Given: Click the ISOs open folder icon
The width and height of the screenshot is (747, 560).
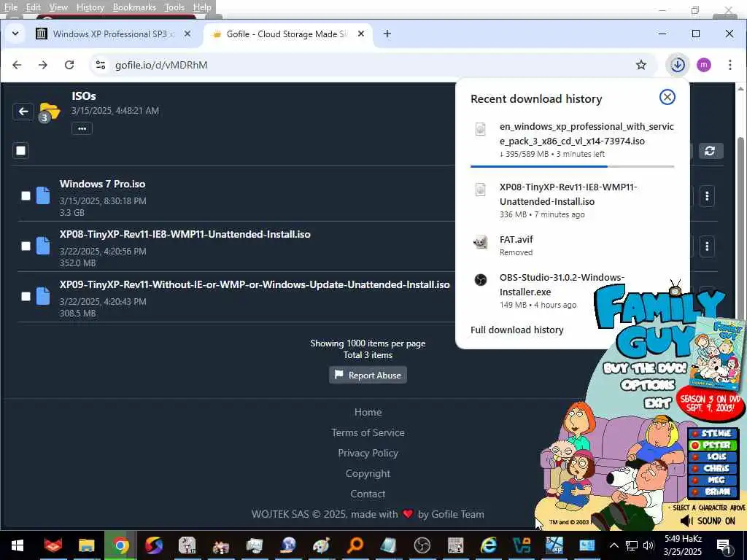Looking at the screenshot, I should click(50, 112).
